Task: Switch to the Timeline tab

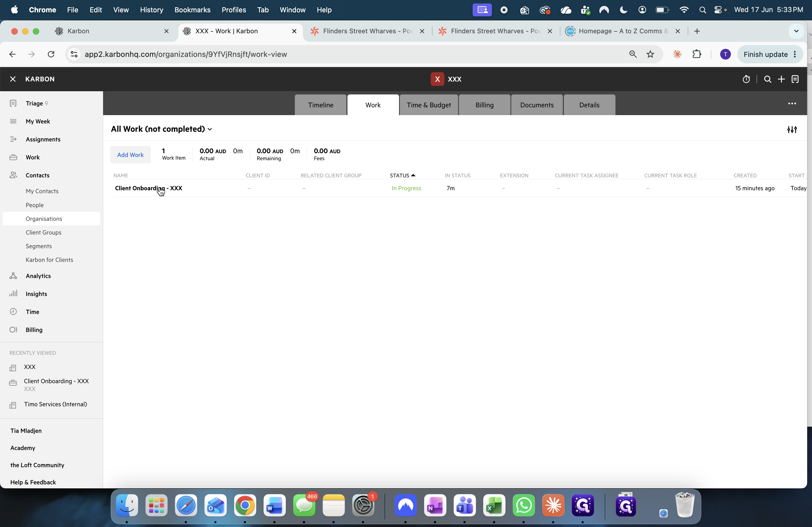Action: tap(320, 105)
